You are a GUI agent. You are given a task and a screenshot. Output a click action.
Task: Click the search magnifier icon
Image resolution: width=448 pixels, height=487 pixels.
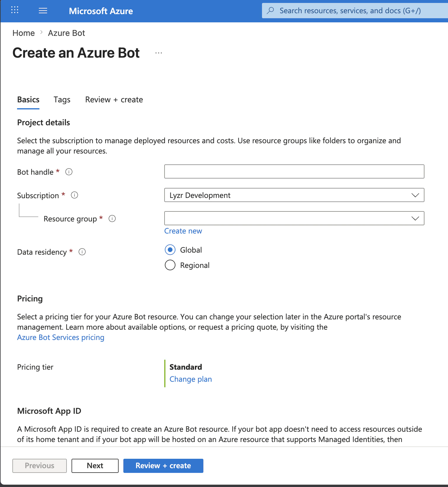(x=270, y=11)
